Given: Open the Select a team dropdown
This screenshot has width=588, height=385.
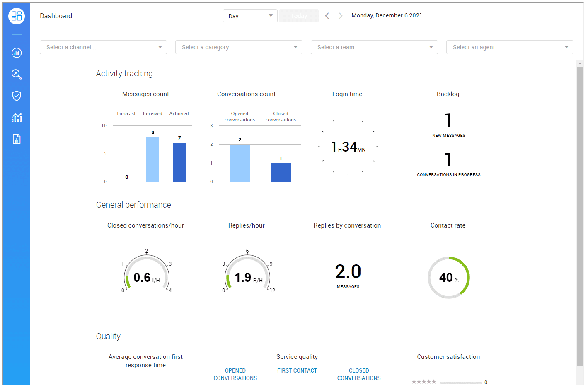Looking at the screenshot, I should (374, 47).
